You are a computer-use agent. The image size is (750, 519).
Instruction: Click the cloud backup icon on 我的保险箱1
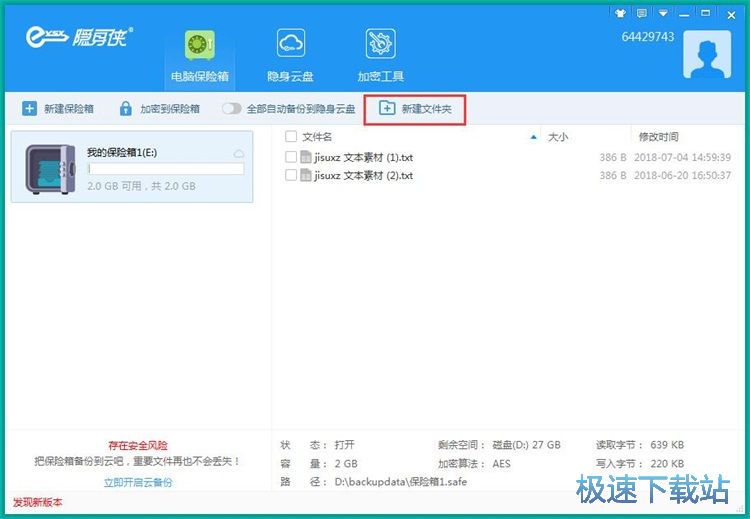tap(239, 154)
